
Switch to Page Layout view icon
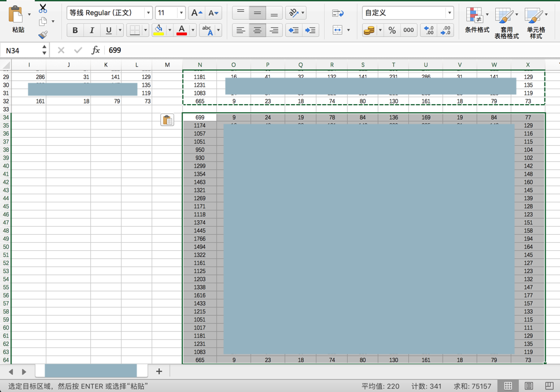click(529, 386)
